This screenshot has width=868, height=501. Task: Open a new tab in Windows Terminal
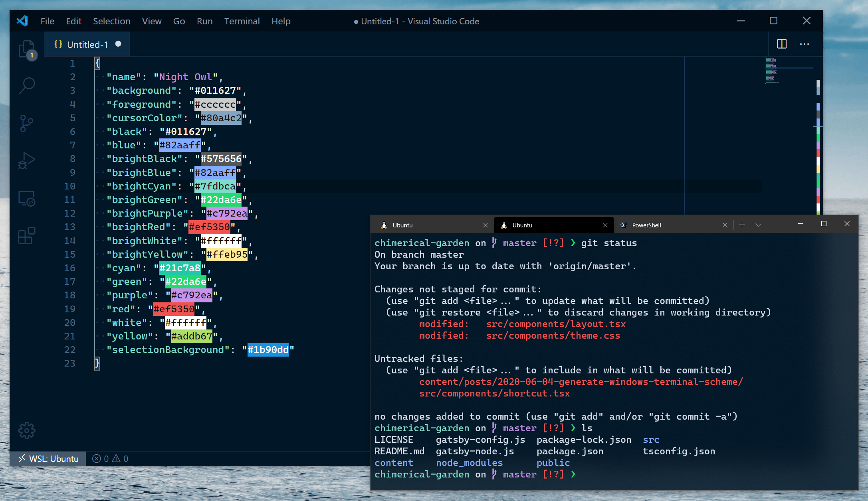(742, 225)
